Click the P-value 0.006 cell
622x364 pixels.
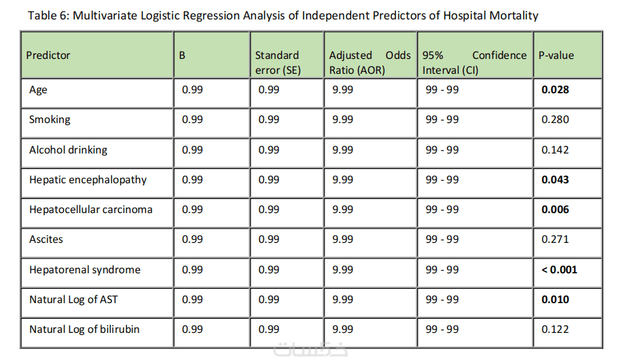point(555,209)
